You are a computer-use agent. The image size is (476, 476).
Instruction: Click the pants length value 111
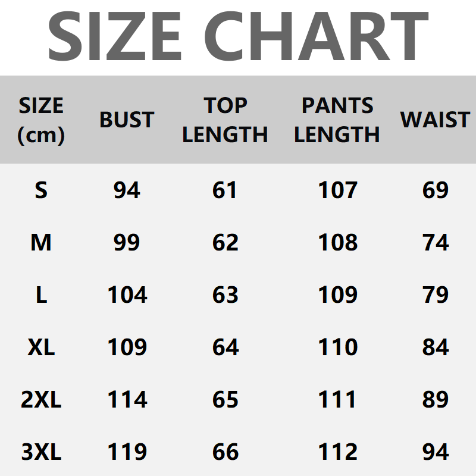click(x=337, y=400)
